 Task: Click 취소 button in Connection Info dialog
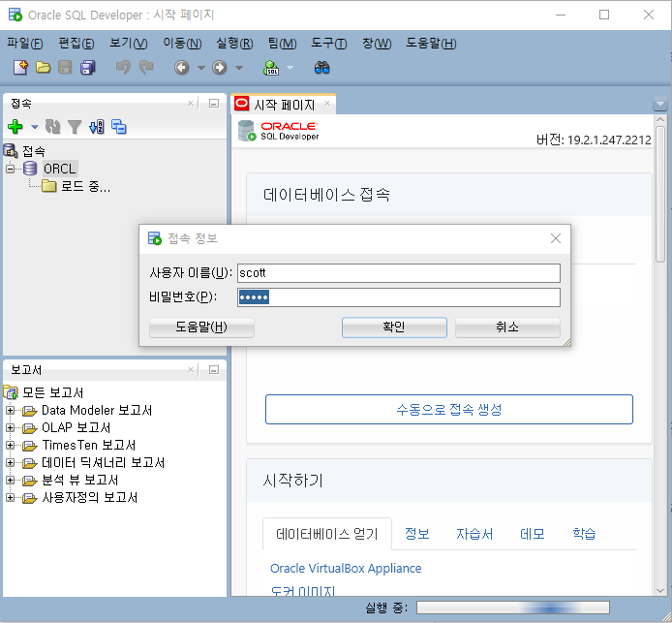click(x=507, y=327)
